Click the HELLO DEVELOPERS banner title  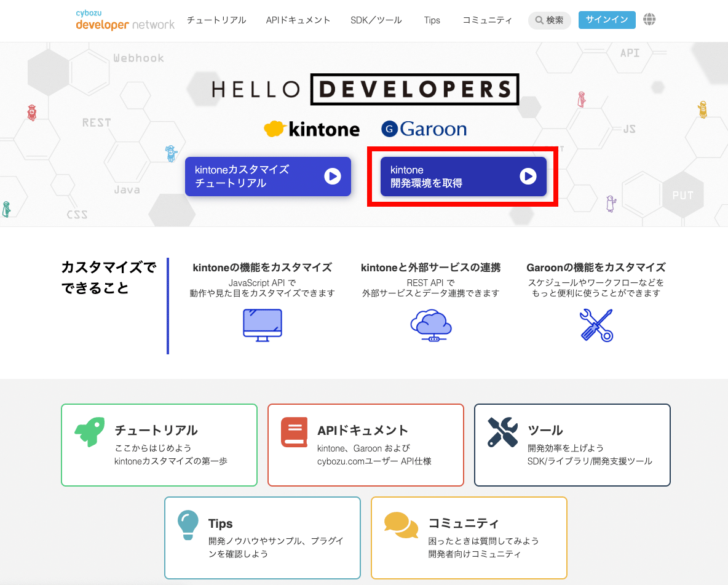pyautogui.click(x=365, y=89)
